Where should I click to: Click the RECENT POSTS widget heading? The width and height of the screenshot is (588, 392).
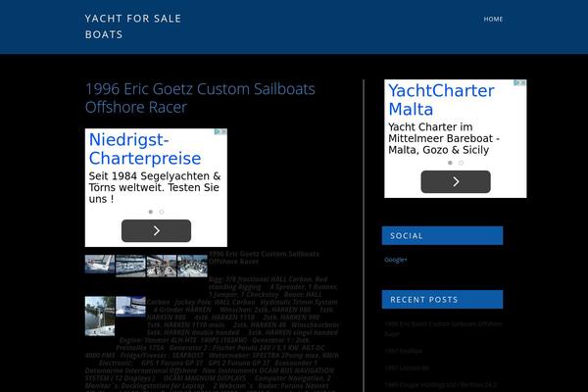point(442,299)
